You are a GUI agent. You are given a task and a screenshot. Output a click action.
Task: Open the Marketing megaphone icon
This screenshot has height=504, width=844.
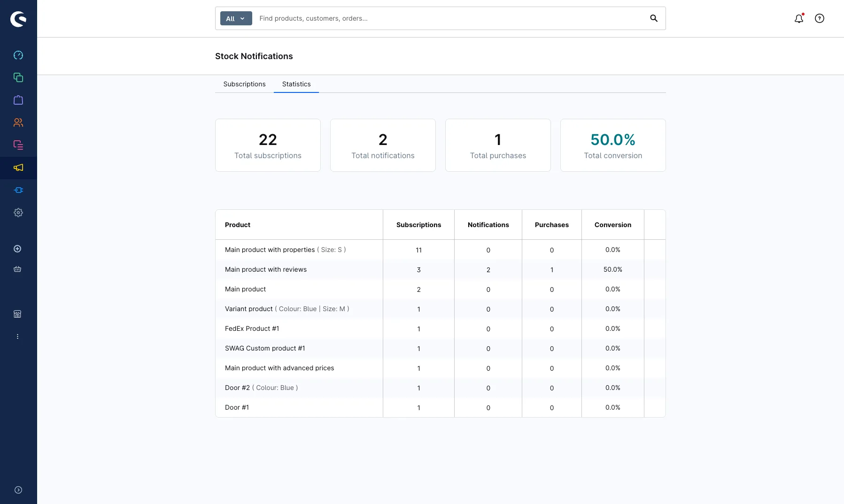[x=18, y=168]
